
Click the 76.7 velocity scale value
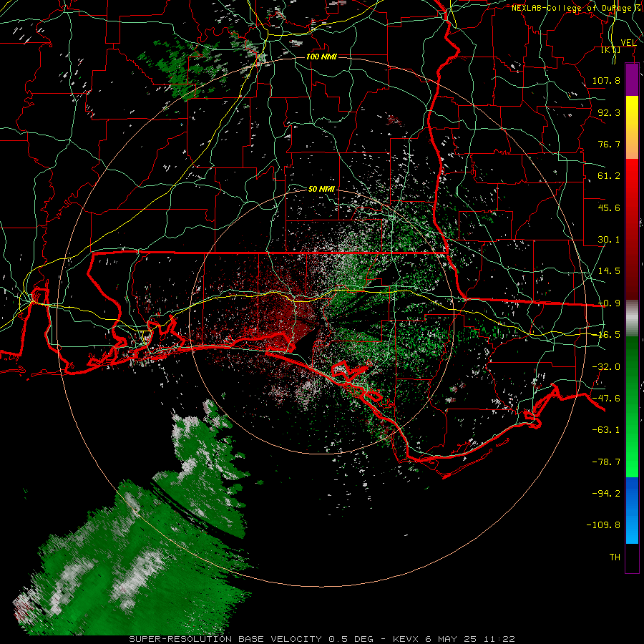pos(609,144)
